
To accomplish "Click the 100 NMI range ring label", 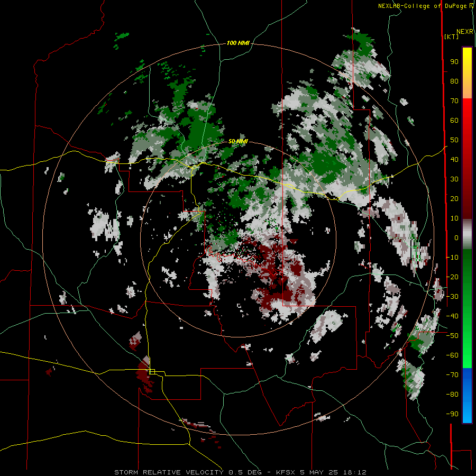I will 238,43.
